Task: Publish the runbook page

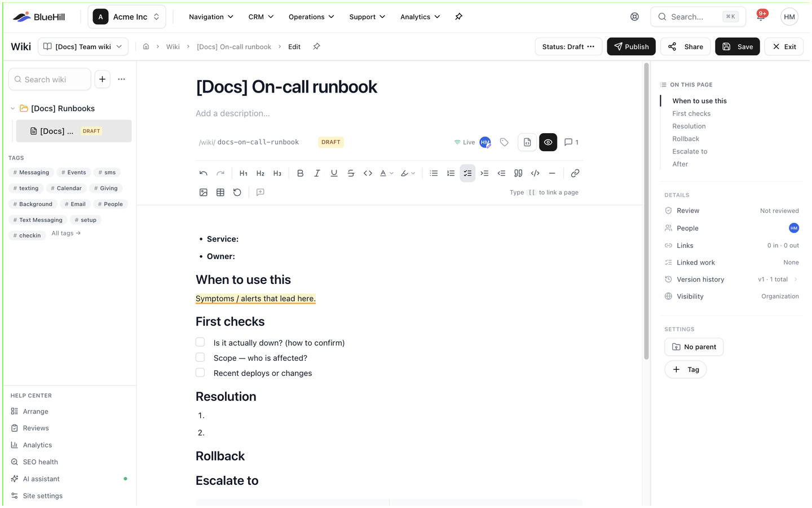Action: [x=631, y=47]
